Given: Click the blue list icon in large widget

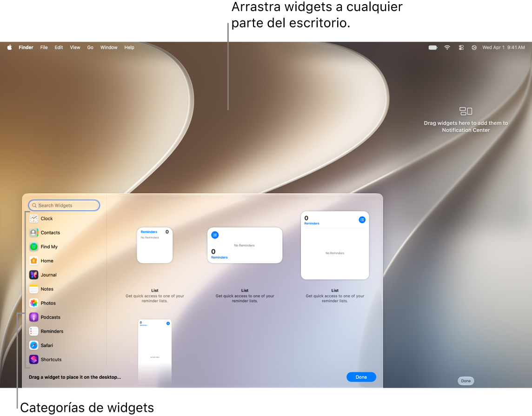Looking at the screenshot, I should (362, 220).
